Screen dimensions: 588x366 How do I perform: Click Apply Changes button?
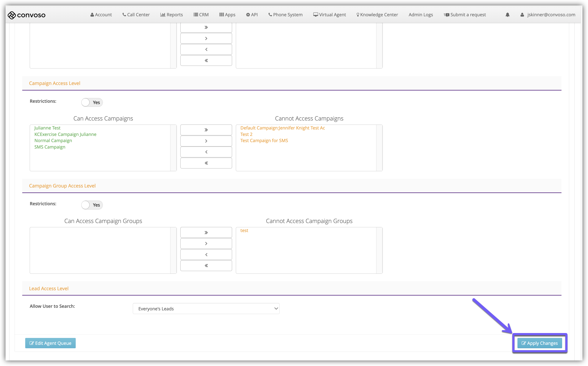point(539,343)
